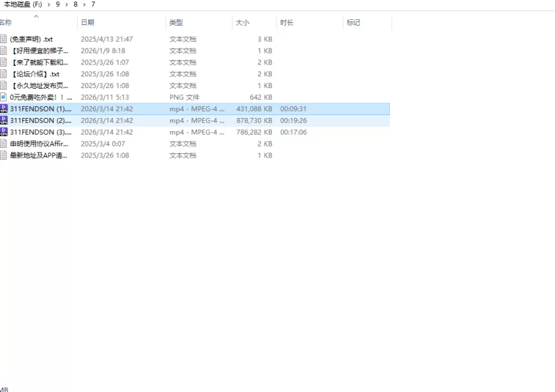Select file name 申明使用协议Affir...
This screenshot has height=392, width=555.
click(39, 144)
